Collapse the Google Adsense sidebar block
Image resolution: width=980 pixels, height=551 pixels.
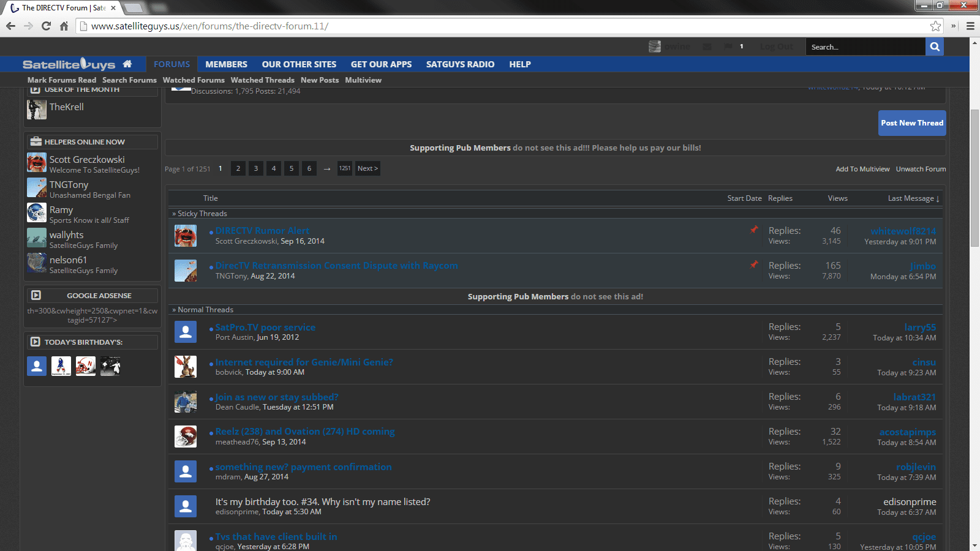(36, 295)
